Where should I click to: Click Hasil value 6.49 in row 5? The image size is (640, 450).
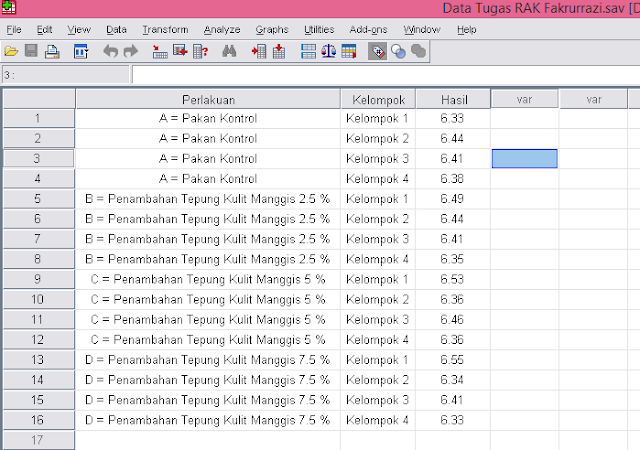point(453,199)
